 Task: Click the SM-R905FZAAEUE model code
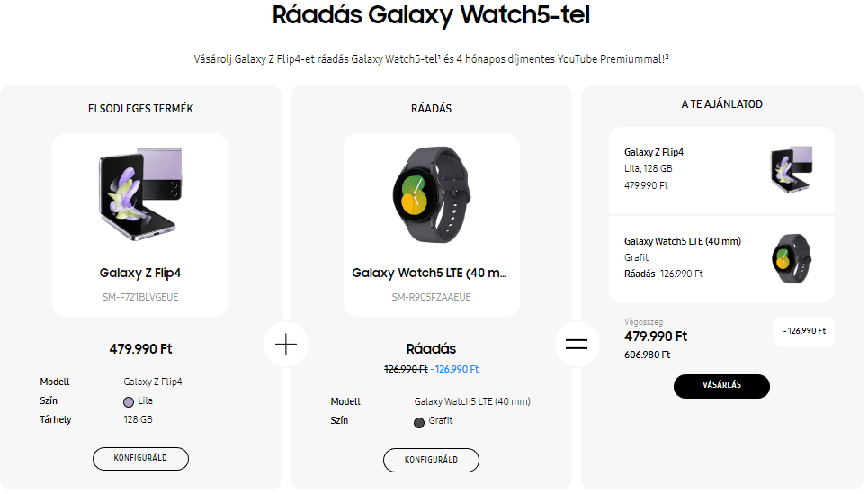coord(431,297)
